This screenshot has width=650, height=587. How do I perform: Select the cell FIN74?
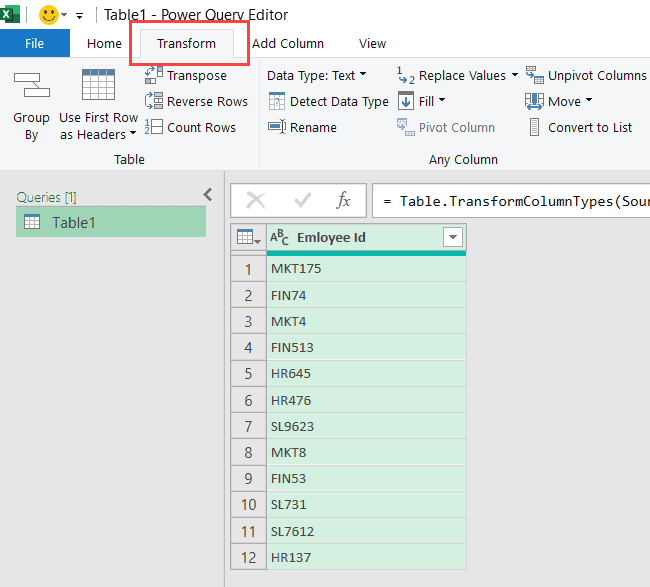click(x=366, y=295)
